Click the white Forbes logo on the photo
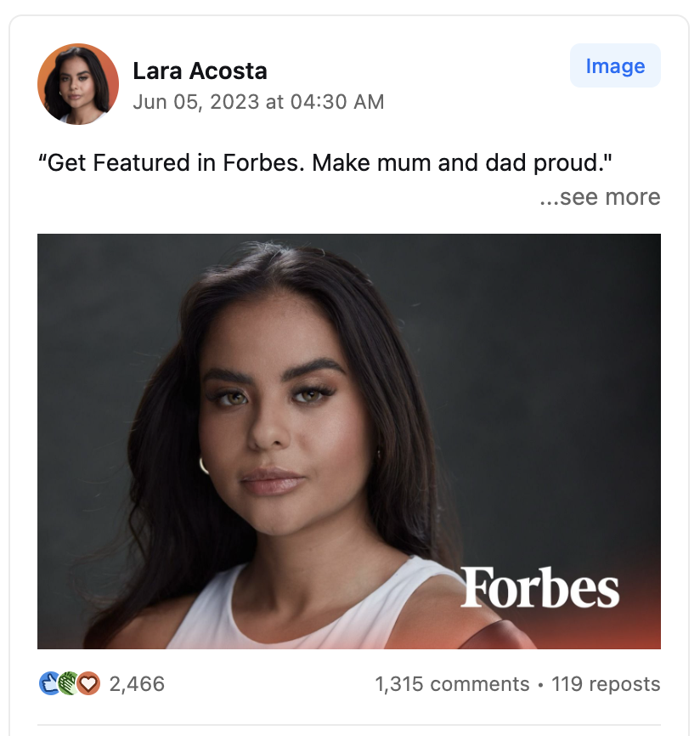 coord(539,588)
